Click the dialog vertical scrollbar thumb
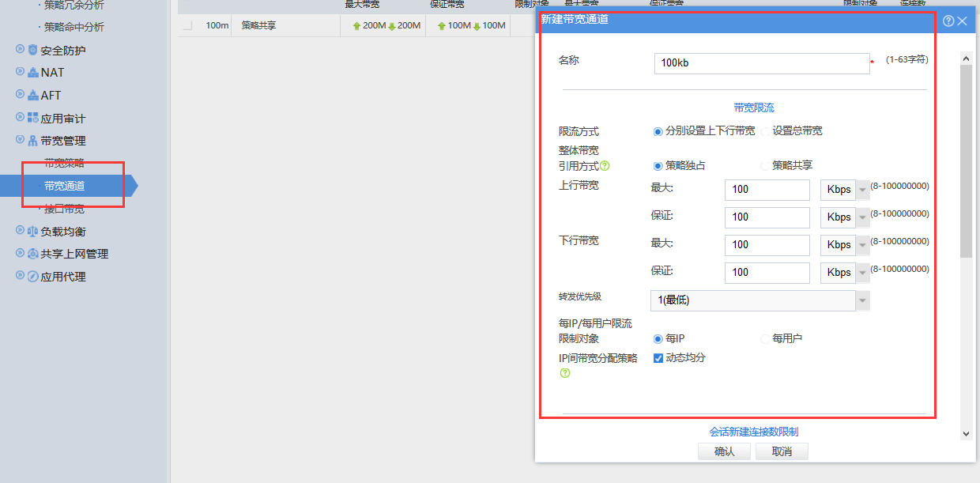Viewport: 980px width, 483px height. tap(966, 161)
